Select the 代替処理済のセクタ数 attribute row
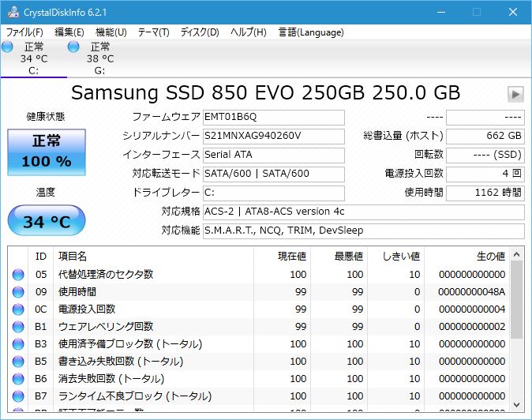The width and height of the screenshot is (532, 420). 258,275
